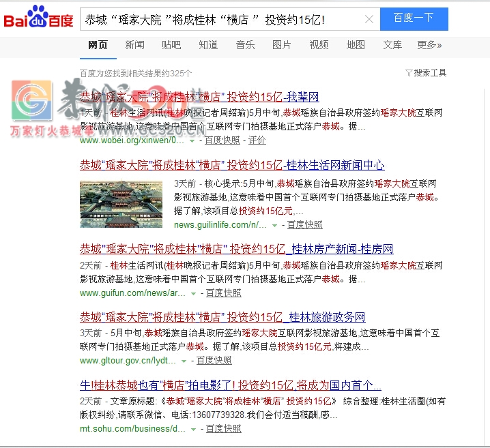This screenshot has height=448, width=490.
Task: Open 百度快照 for the mt.sohu.com result
Action: 223,429
